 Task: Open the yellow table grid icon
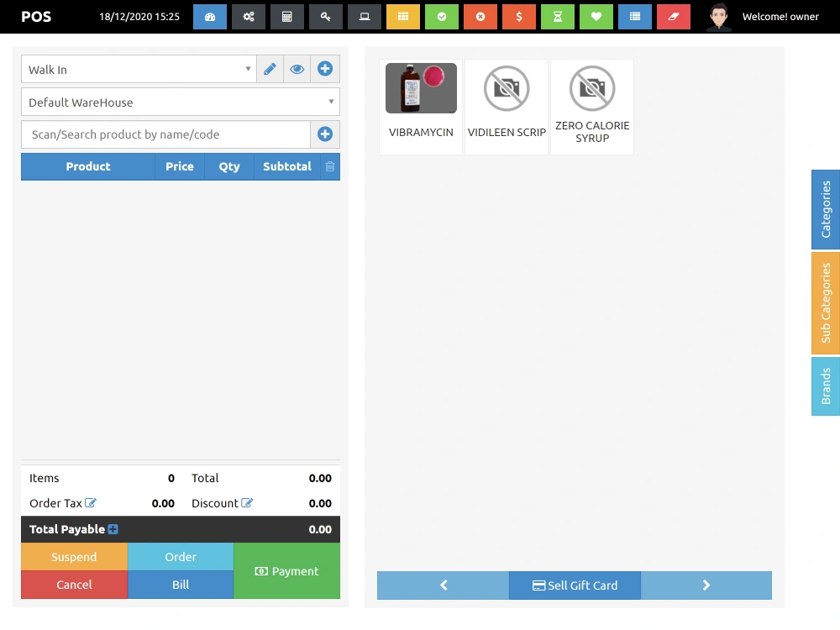pyautogui.click(x=403, y=17)
